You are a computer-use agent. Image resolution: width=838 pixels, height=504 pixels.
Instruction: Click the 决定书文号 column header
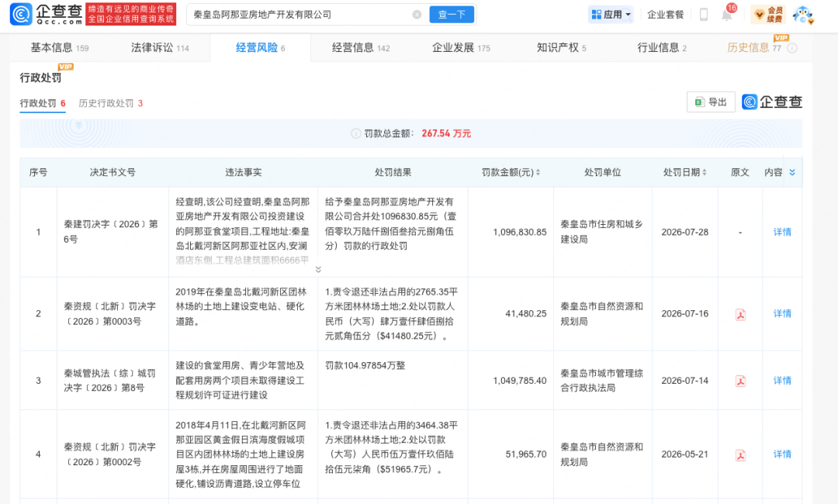tap(113, 172)
